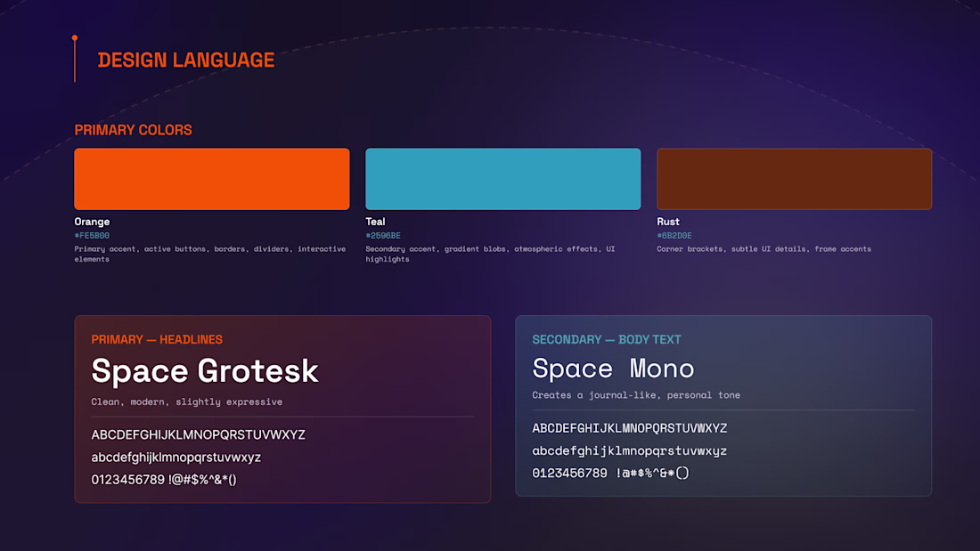Viewport: 980px width, 551px height.
Task: Select the Teal color swatch
Action: point(503,179)
